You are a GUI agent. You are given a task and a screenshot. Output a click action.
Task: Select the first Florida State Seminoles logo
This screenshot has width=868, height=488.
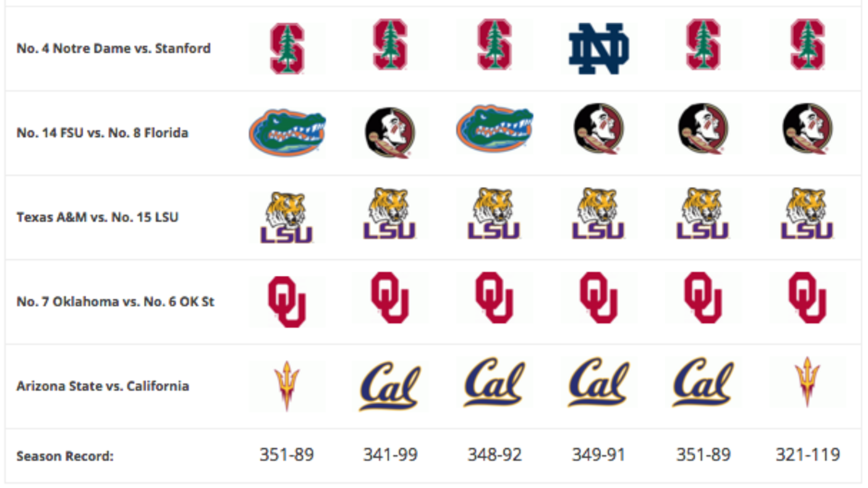391,132
